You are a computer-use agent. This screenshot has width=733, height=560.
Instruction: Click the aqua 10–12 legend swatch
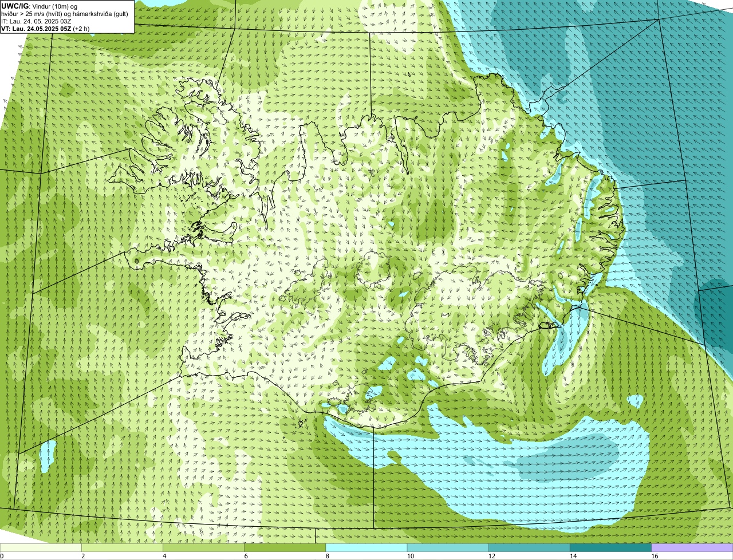tap(448, 547)
